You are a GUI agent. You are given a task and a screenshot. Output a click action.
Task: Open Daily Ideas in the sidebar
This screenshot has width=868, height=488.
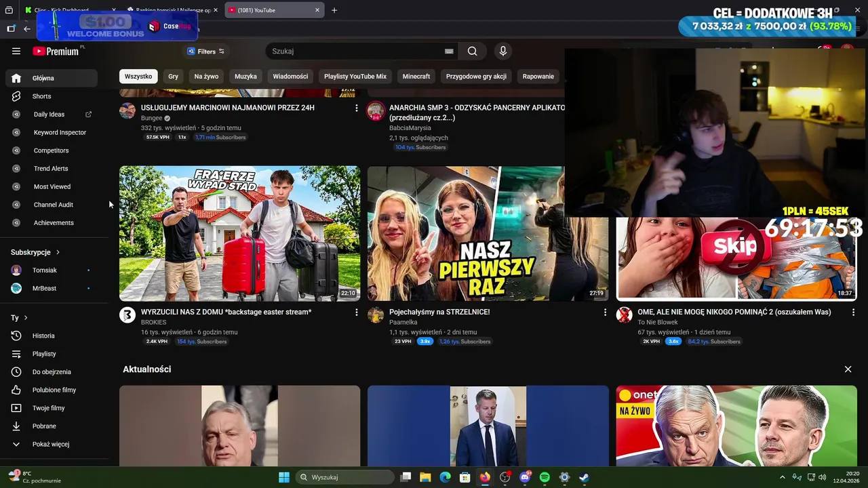coord(49,115)
